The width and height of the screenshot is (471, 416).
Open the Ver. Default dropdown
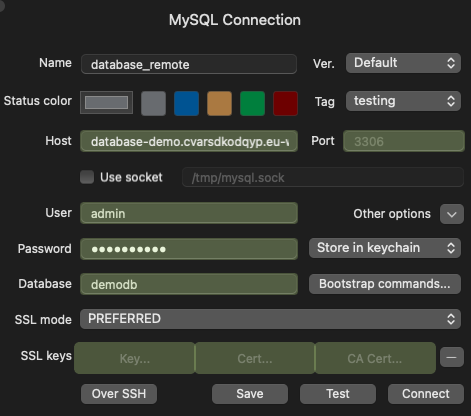tap(403, 63)
